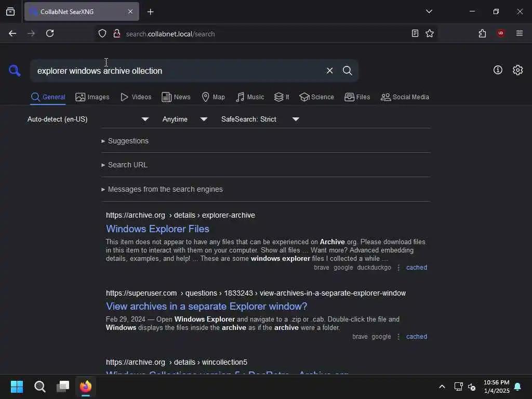532x399 pixels.
Task: Go back with browser back arrow
Action: [12, 33]
